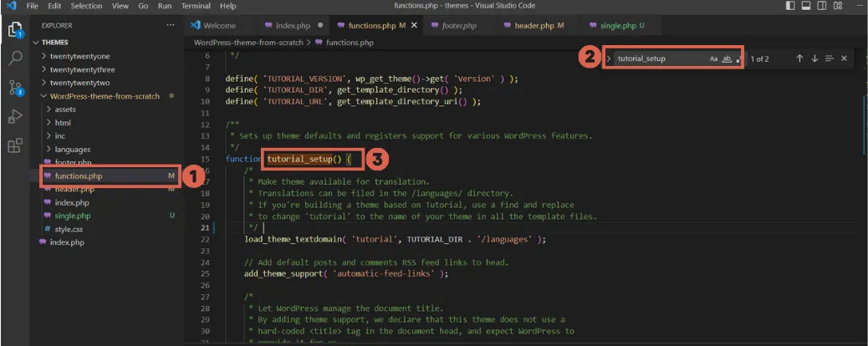The width and height of the screenshot is (868, 346).
Task: Expand the inc folder
Action: coord(50,136)
